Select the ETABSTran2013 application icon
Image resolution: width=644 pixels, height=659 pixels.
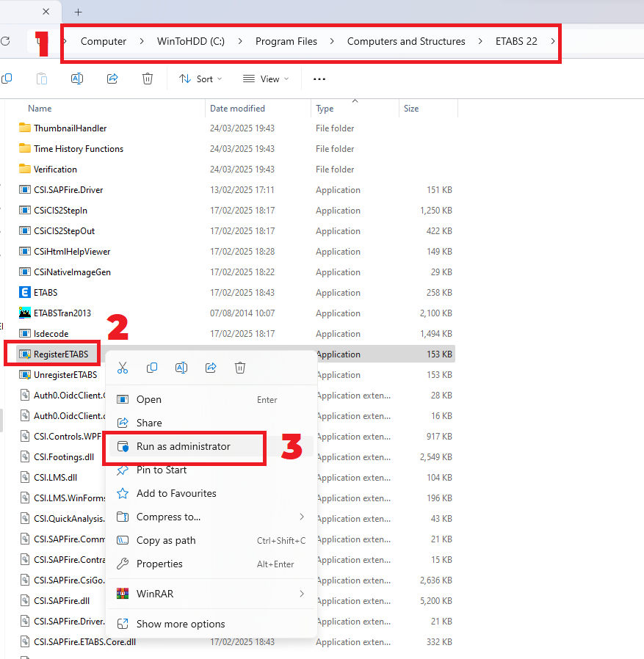[25, 313]
